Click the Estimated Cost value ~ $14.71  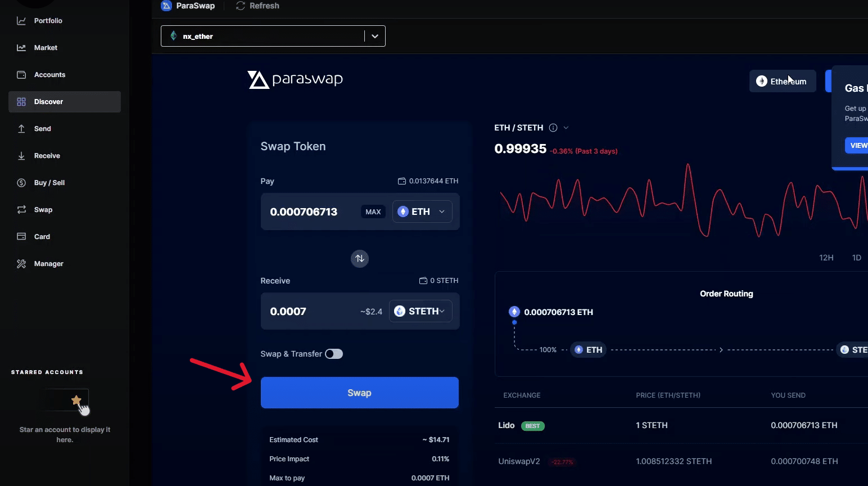coord(436,440)
